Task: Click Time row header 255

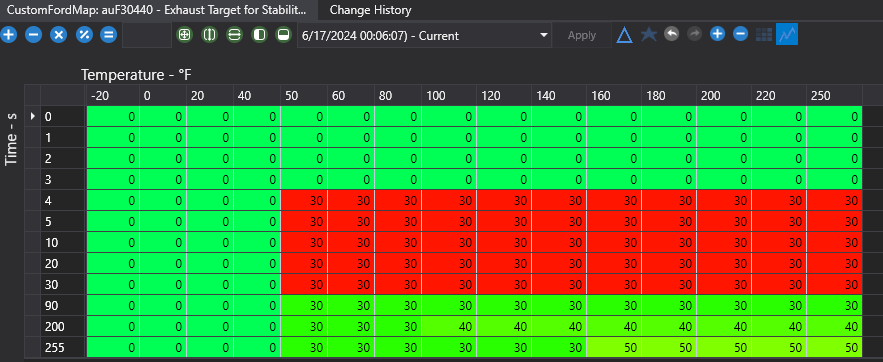Action: tap(63, 348)
